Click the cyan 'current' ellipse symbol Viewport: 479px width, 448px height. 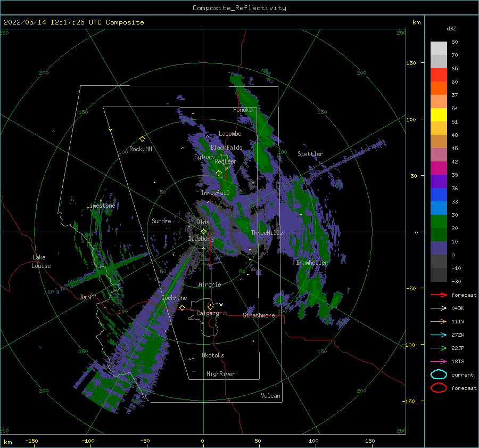[x=439, y=374]
